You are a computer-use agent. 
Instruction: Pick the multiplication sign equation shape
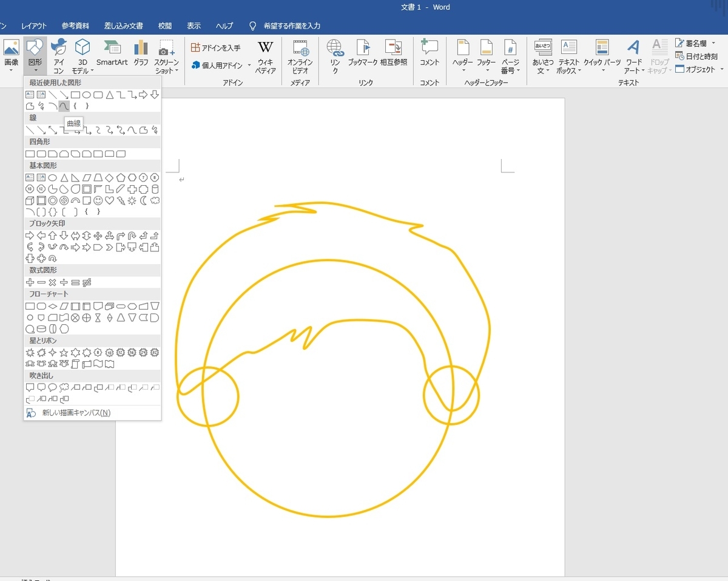pos(52,282)
